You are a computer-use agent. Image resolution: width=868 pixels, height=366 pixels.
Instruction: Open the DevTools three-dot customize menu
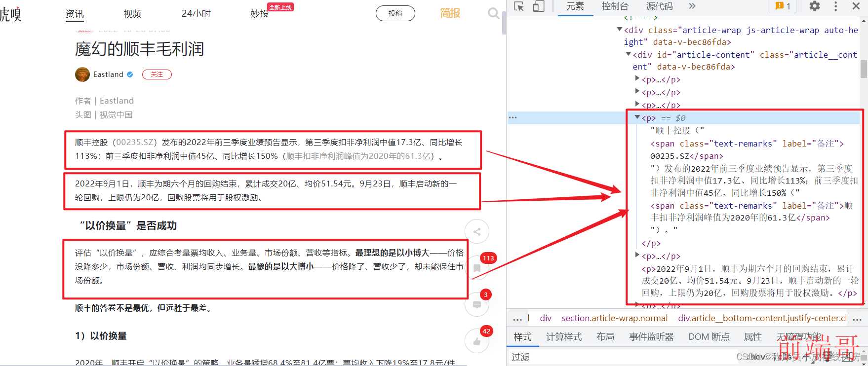[835, 6]
